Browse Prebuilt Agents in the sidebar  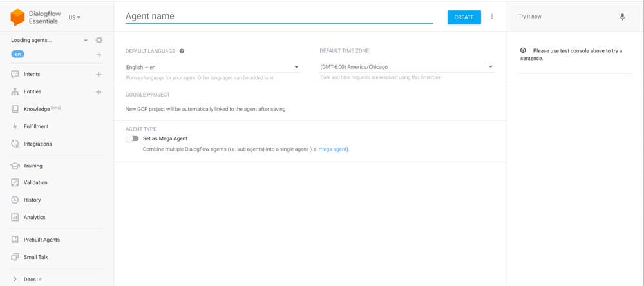pos(42,240)
